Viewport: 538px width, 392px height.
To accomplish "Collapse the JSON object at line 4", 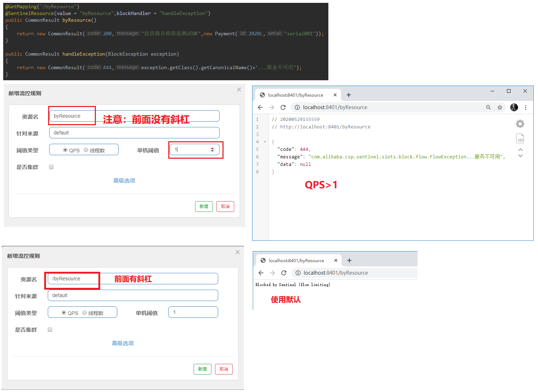I will point(265,142).
